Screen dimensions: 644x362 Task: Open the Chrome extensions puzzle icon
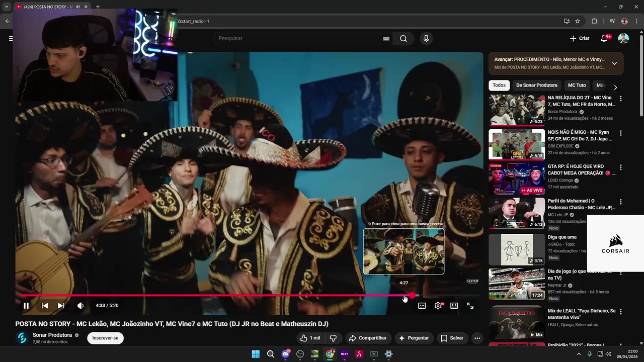pos(594,21)
